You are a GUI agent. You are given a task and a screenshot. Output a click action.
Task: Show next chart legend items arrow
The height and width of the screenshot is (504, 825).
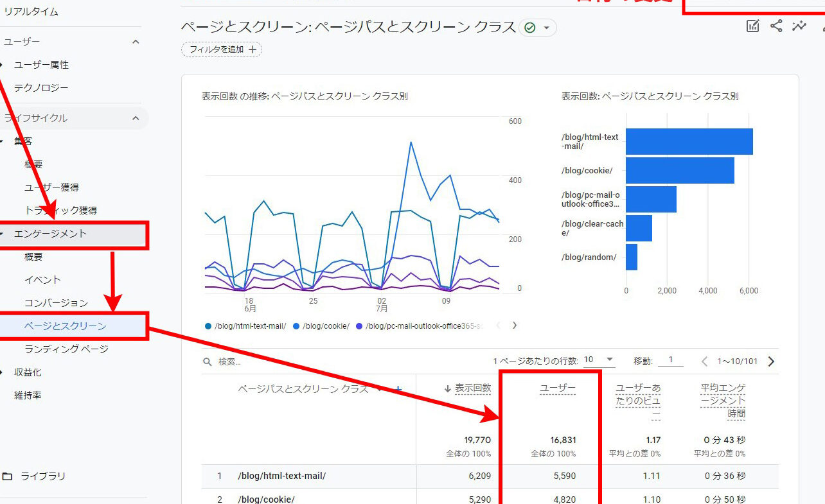[514, 326]
